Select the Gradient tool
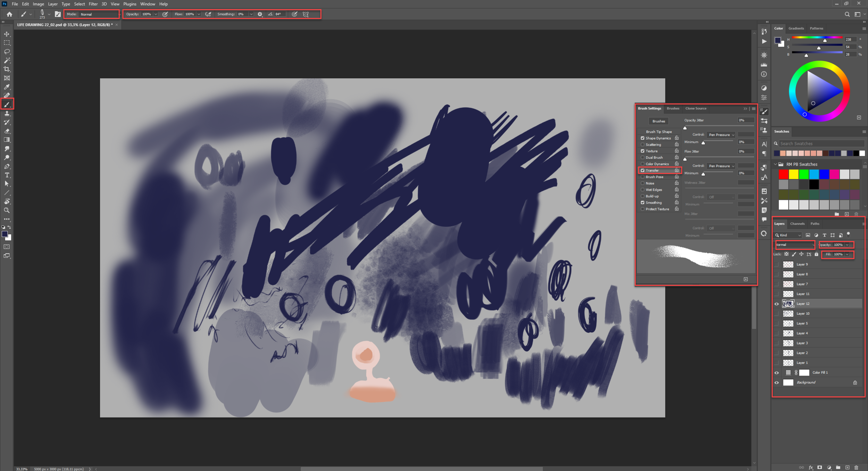868x471 pixels. pos(7,140)
